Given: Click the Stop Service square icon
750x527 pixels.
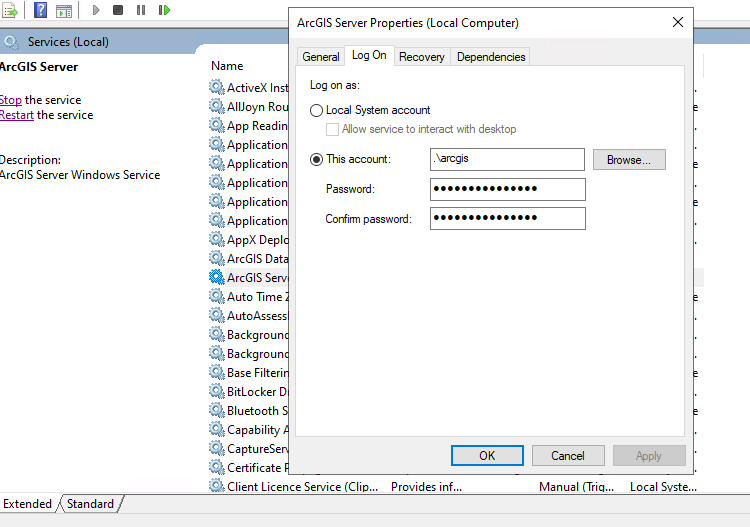Looking at the screenshot, I should click(118, 10).
